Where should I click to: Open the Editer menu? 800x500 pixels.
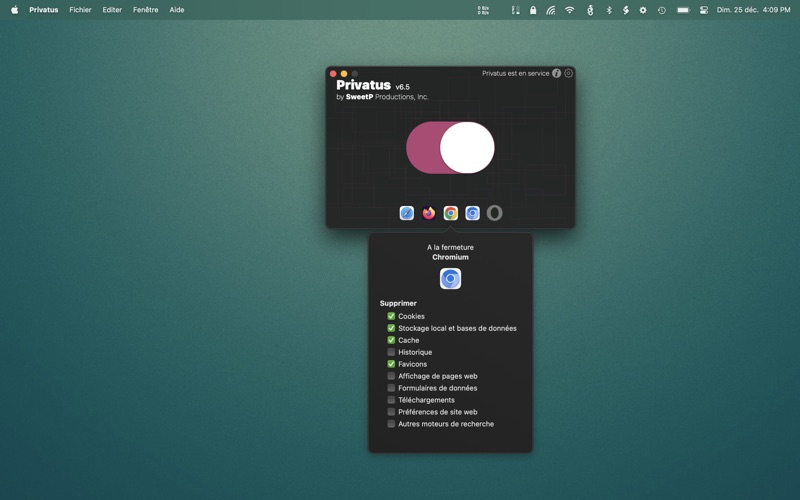tap(112, 10)
